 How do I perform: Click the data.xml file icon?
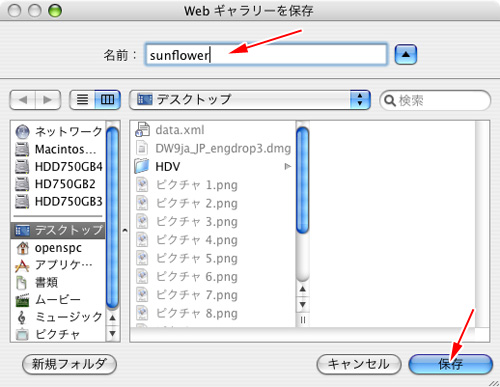coord(142,130)
